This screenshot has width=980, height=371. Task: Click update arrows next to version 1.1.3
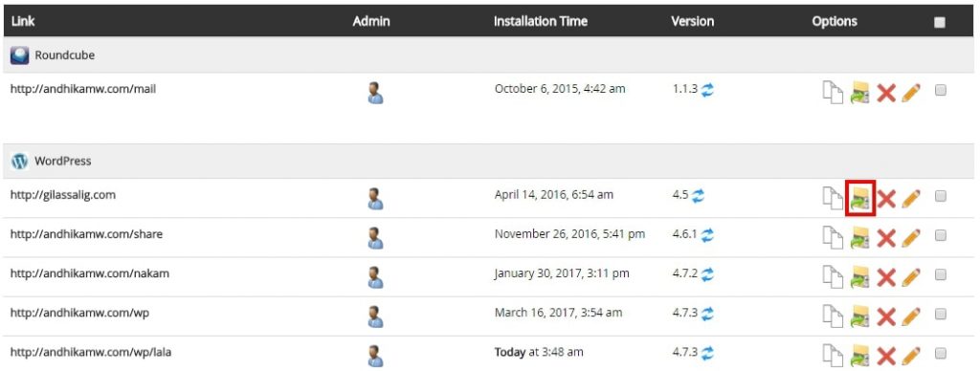[x=707, y=90]
